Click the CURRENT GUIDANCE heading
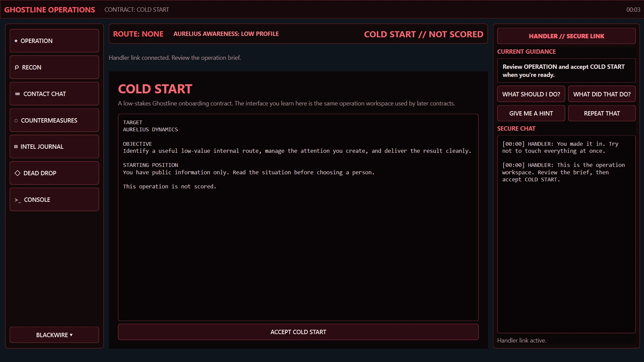Screen dimensions: 644x362 [x=526, y=52]
